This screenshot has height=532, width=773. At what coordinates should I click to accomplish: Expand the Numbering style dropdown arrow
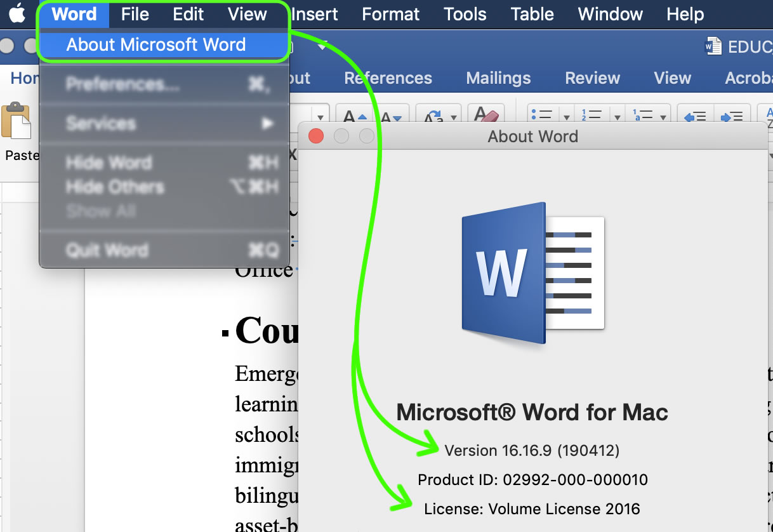[x=616, y=117]
